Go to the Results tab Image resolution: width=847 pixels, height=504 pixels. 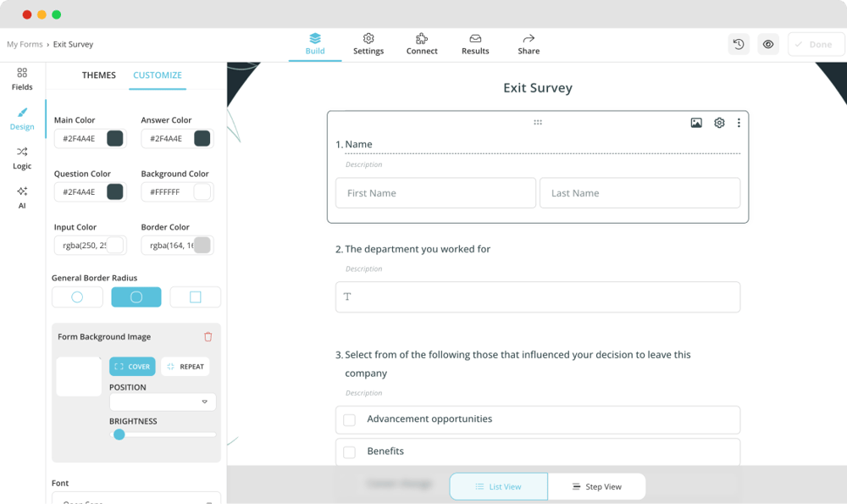coord(475,44)
